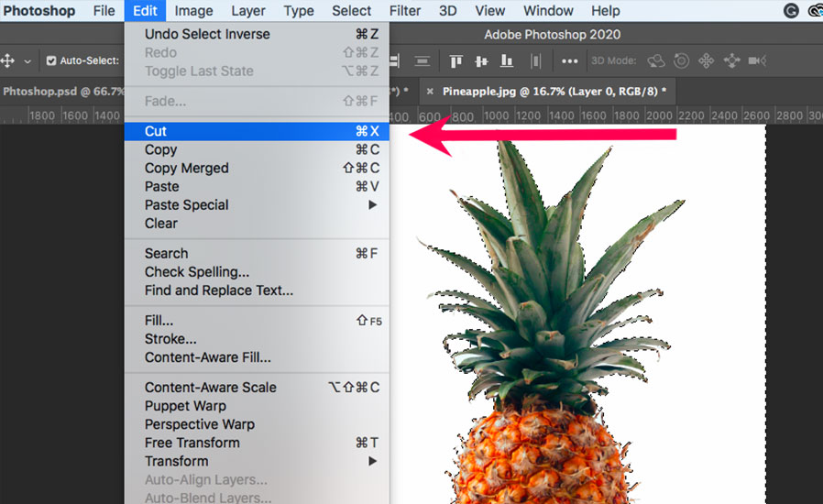Choose Search in Edit menu

(x=258, y=254)
